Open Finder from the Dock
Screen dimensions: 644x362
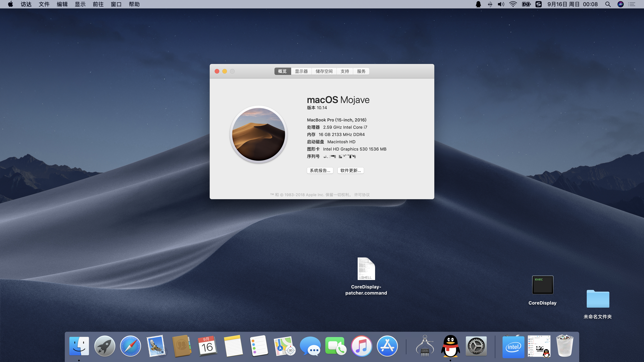coord(79,346)
